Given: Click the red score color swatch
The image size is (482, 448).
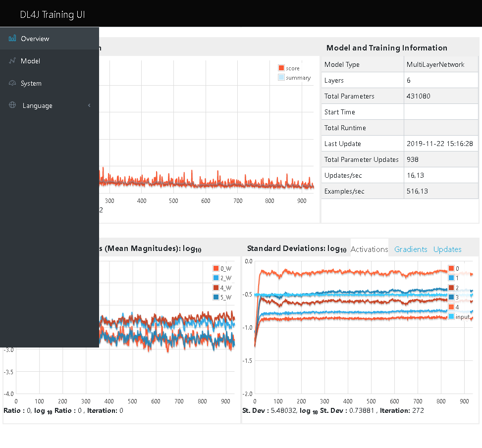Looking at the screenshot, I should tap(282, 68).
